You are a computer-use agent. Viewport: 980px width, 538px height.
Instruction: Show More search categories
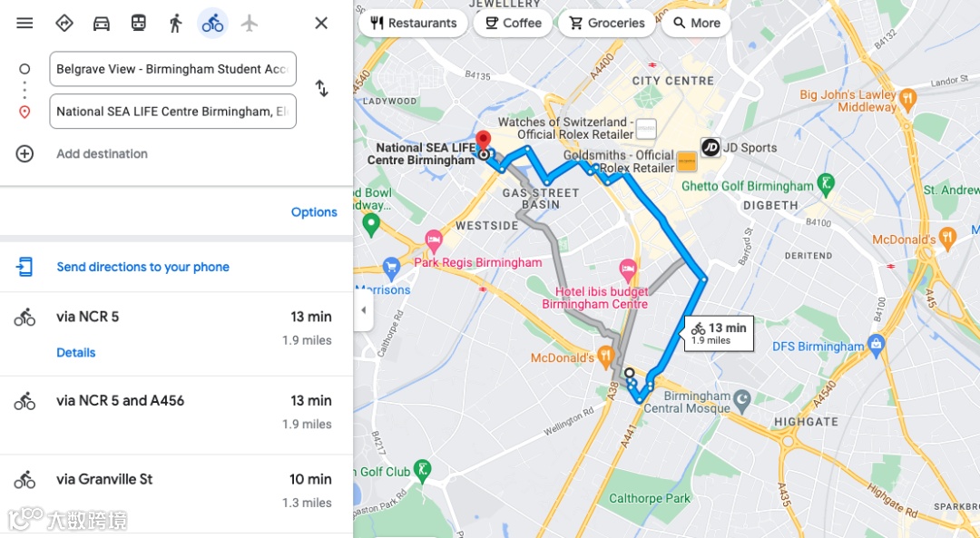tap(696, 23)
